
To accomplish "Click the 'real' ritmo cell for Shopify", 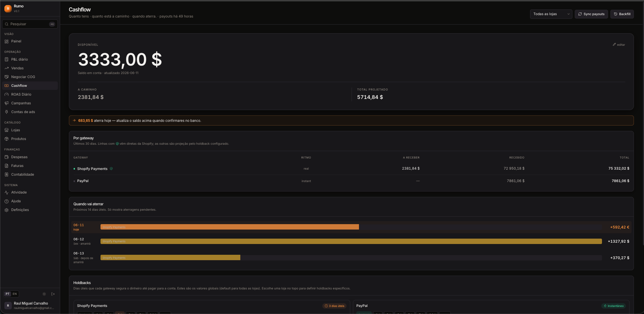I will 306,169.
